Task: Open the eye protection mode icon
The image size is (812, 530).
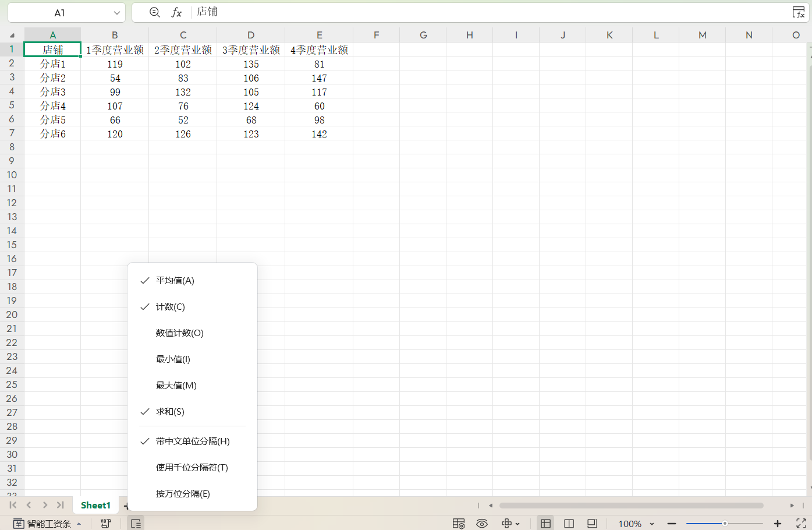Action: (482, 524)
